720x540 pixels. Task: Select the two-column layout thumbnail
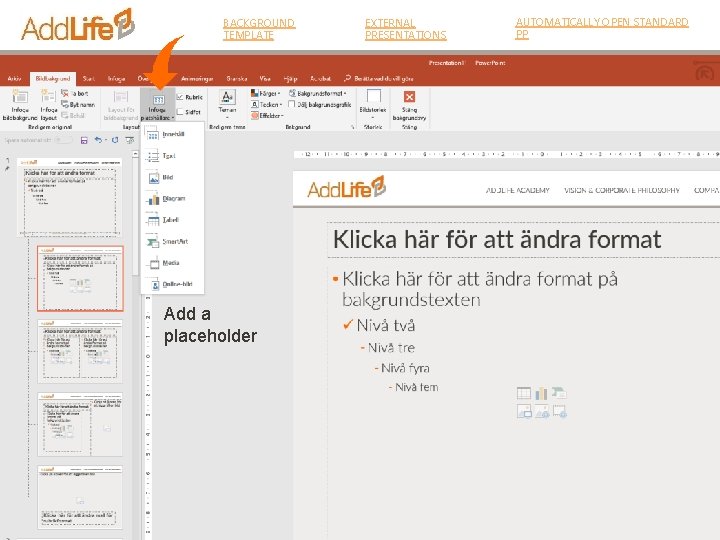click(80, 351)
